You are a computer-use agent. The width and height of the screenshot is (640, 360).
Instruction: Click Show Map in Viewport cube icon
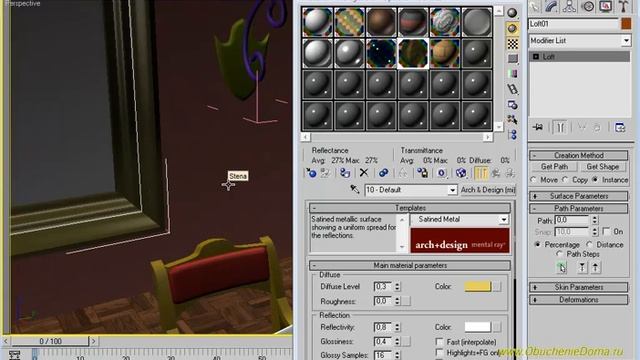[461, 173]
